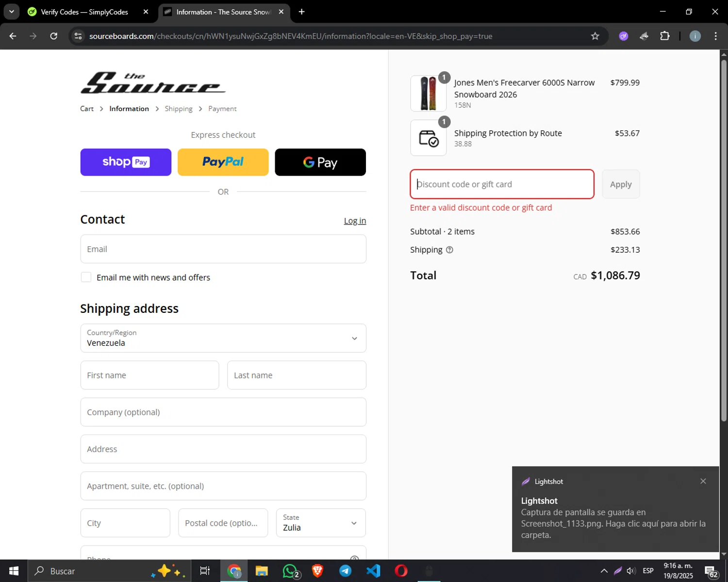The image size is (728, 582).
Task: Dismiss the Lightshot notification
Action: pyautogui.click(x=703, y=481)
